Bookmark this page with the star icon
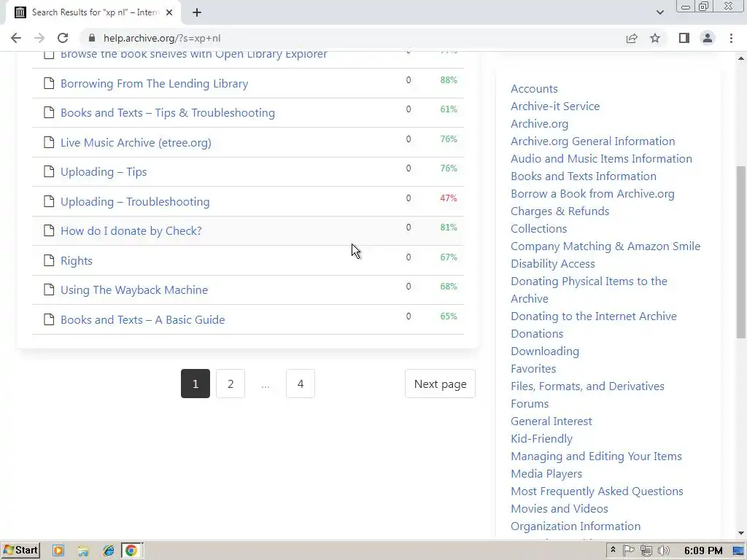Viewport: 747px width, 560px height. (x=655, y=38)
